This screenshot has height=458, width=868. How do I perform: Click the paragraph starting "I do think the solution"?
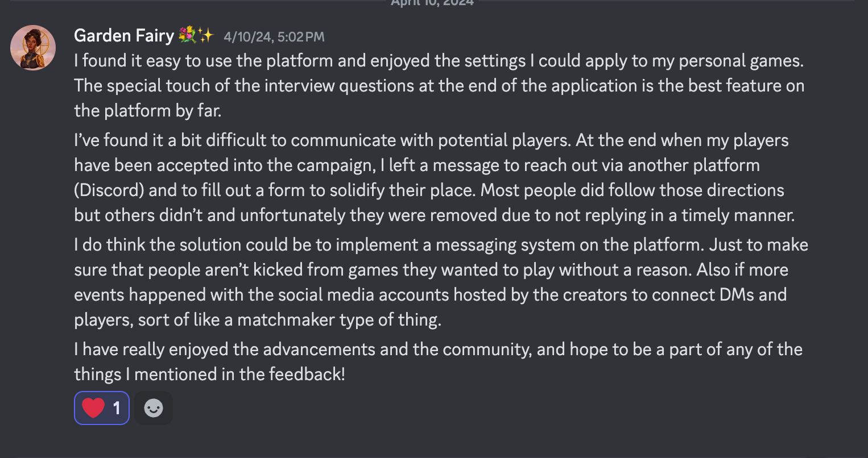[441, 282]
